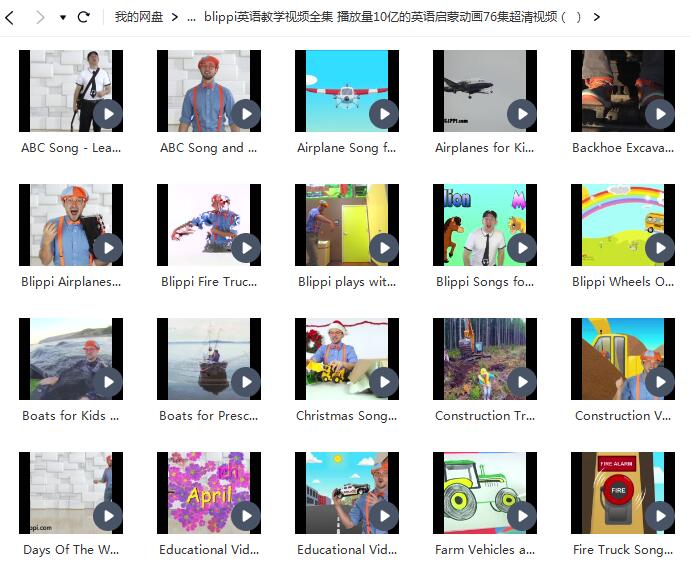The height and width of the screenshot is (567, 690).
Task: Select the blippi英语教学视频全集 breadcrumb folder
Action: 393,17
